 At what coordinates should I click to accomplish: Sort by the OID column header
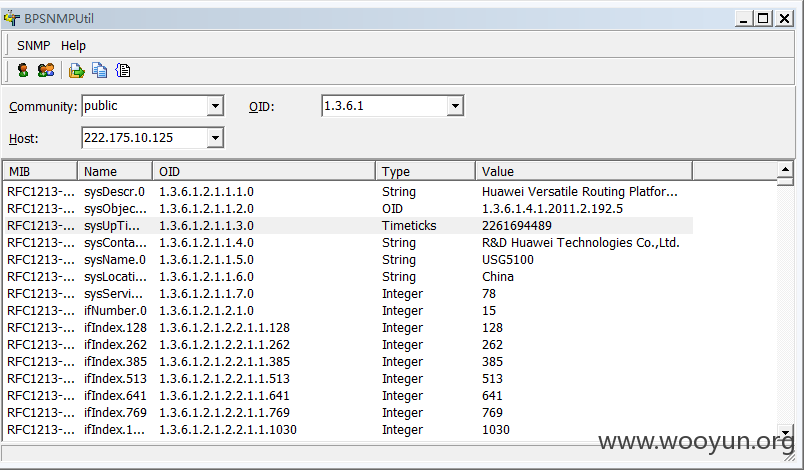click(264, 171)
